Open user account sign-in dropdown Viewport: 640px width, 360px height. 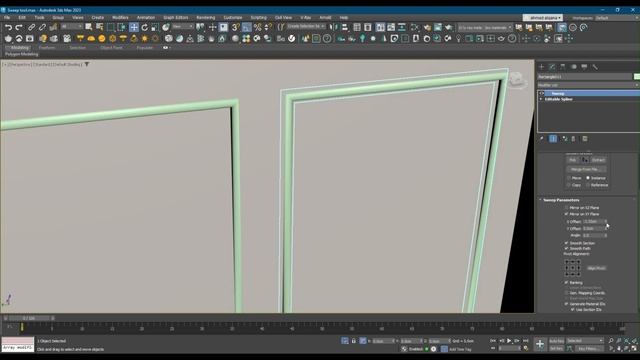click(x=543, y=18)
